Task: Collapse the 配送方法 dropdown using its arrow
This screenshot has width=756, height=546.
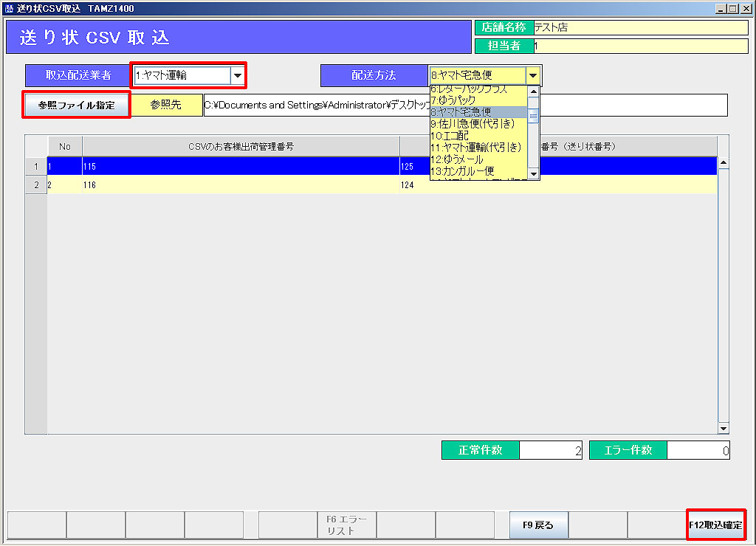Action: tap(532, 75)
